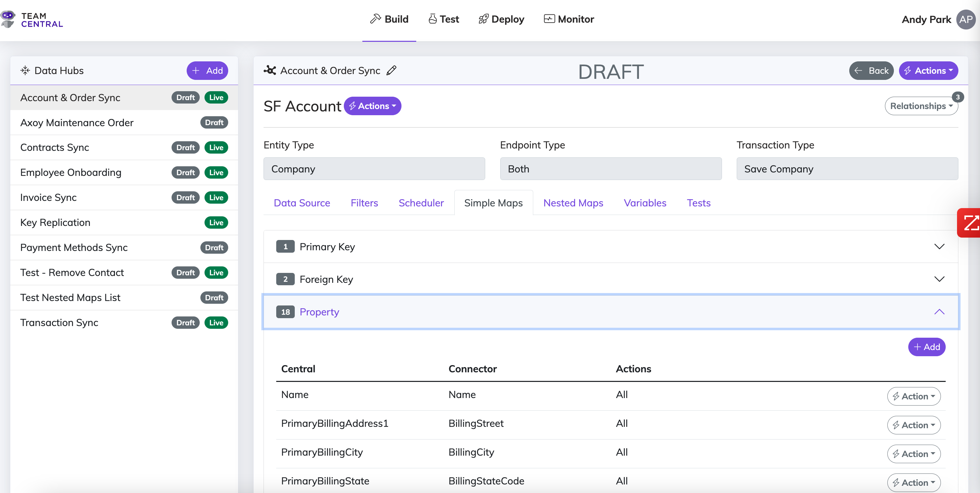
Task: Add a new property map
Action: coord(926,347)
